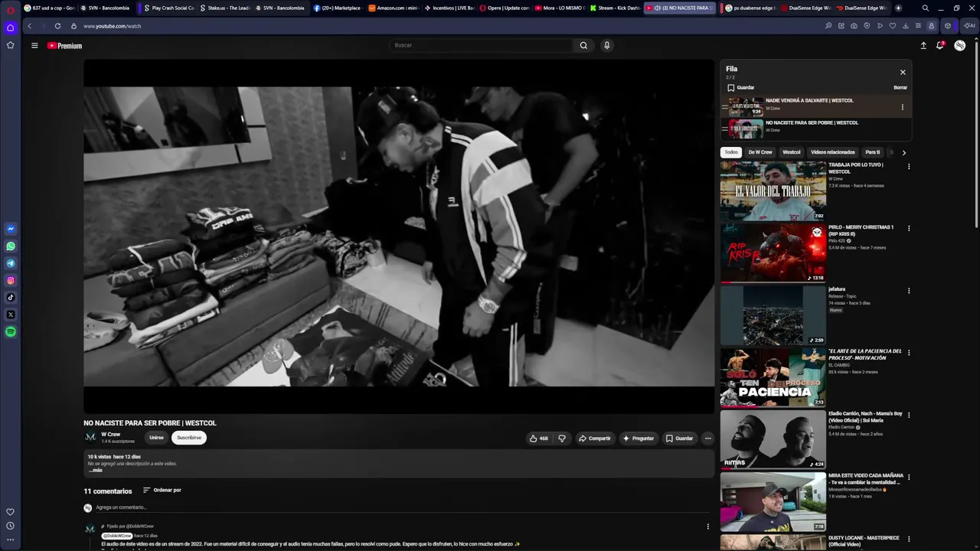Select the Todos filter chip
Screen dimensions: 980x551
click(731, 152)
